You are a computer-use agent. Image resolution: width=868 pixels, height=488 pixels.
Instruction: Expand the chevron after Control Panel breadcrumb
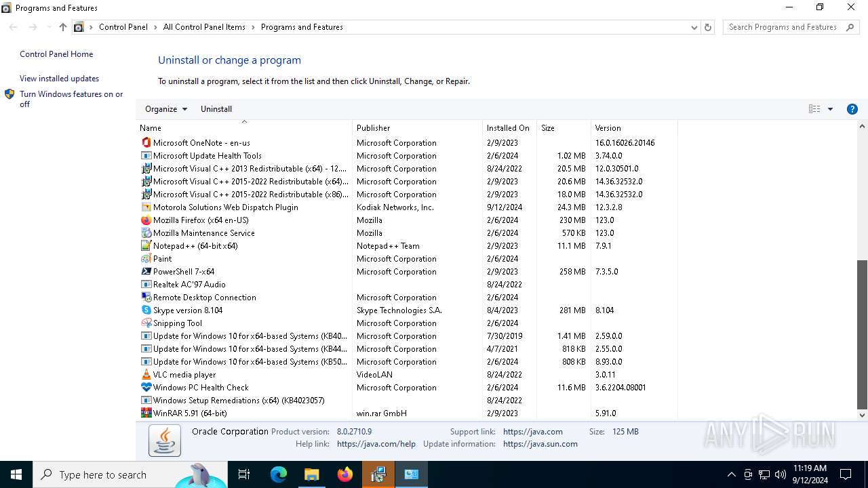coord(155,27)
